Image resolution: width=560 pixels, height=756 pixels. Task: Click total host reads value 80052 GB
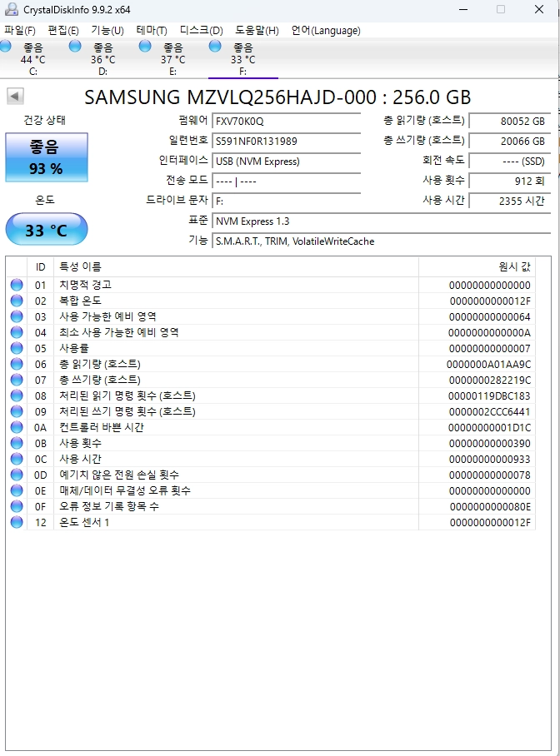coord(510,121)
